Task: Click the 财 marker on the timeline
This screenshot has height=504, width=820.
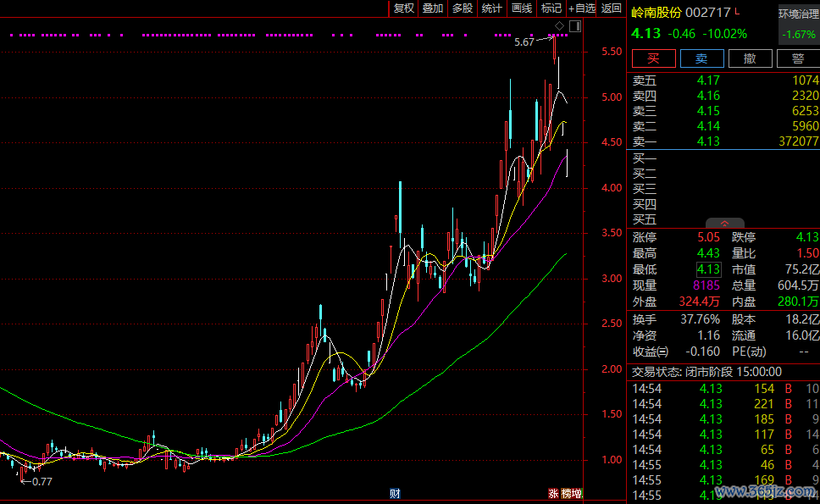Action: (x=394, y=493)
